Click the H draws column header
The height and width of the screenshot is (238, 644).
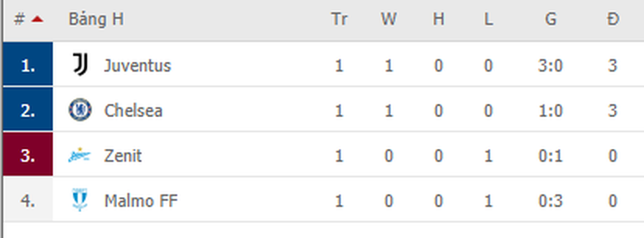(x=438, y=20)
